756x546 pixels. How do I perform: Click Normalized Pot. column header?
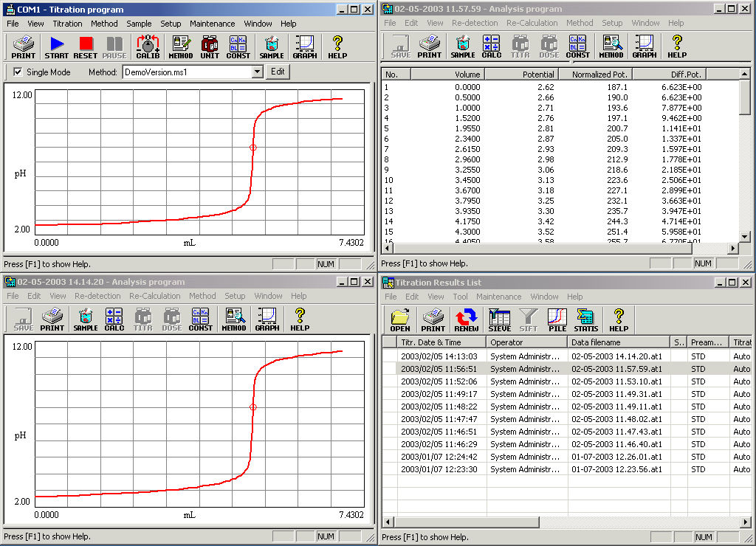point(596,75)
